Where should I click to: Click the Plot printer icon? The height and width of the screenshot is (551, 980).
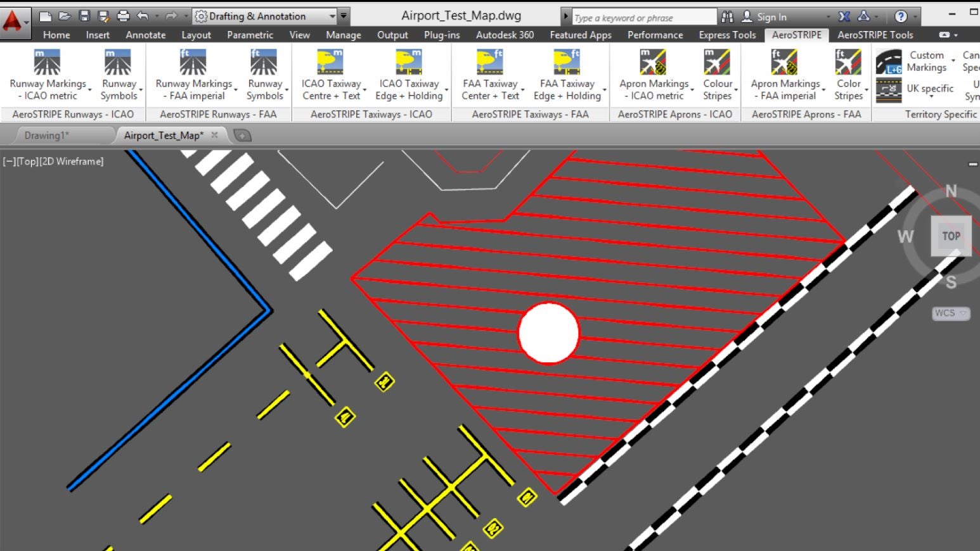(124, 16)
